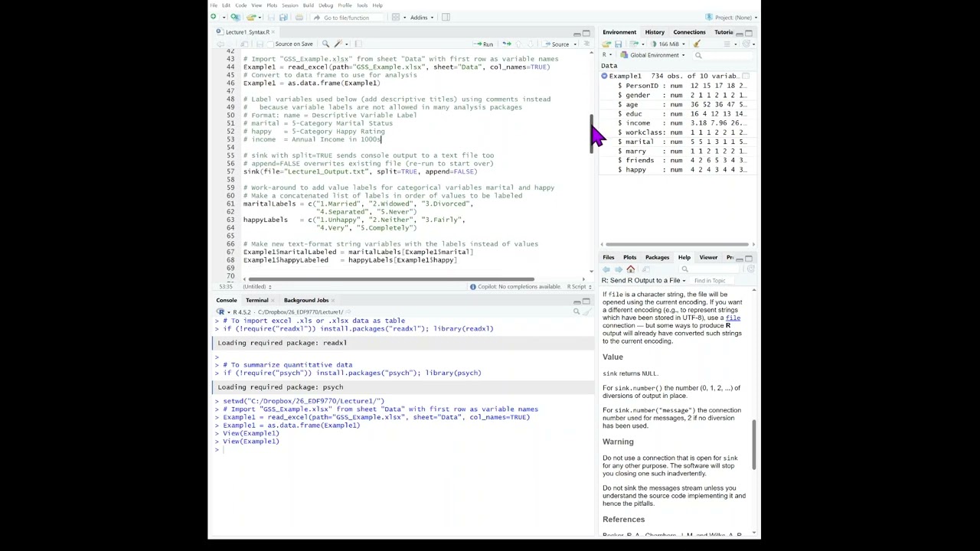Screen dimensions: 980x551
Task: Click the '$ marital' row in Environment
Action: point(677,142)
